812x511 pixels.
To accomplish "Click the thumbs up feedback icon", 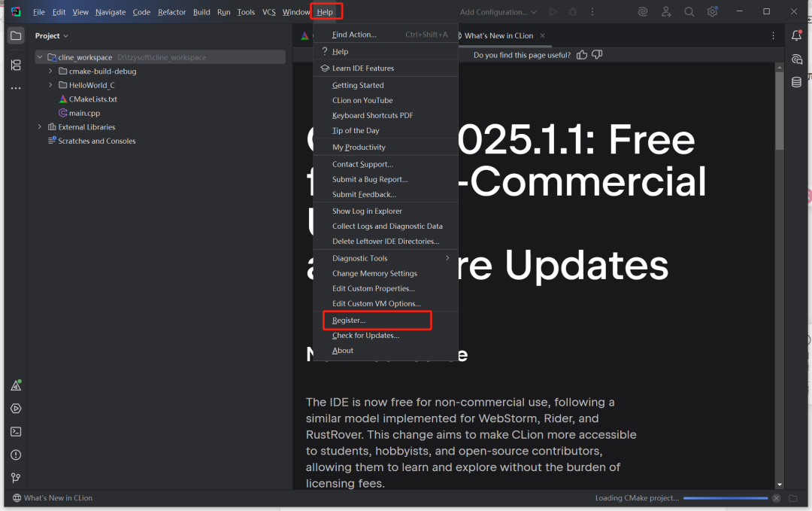I will [582, 55].
